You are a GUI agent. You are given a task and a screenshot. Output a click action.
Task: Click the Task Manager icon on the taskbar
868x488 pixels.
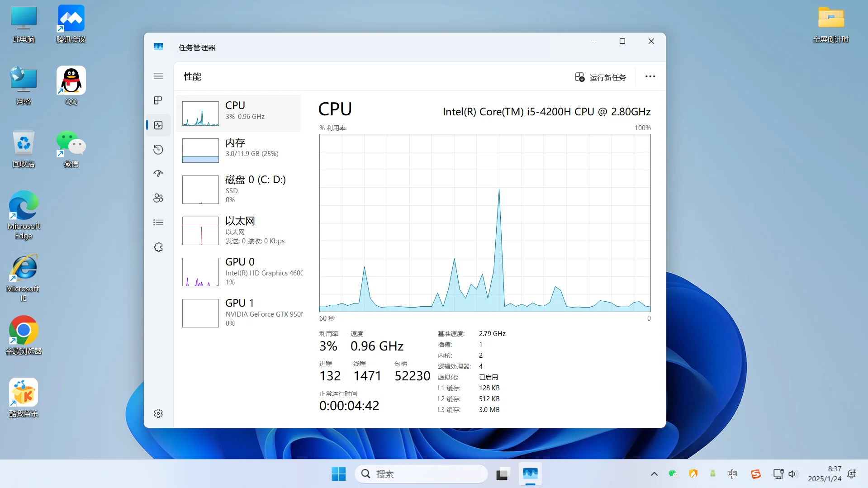pos(530,474)
